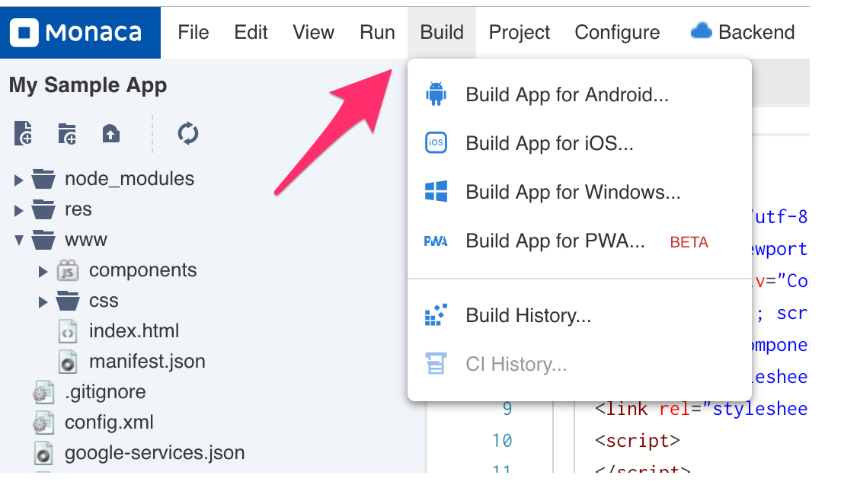
Task: Open the File menu
Action: [193, 33]
